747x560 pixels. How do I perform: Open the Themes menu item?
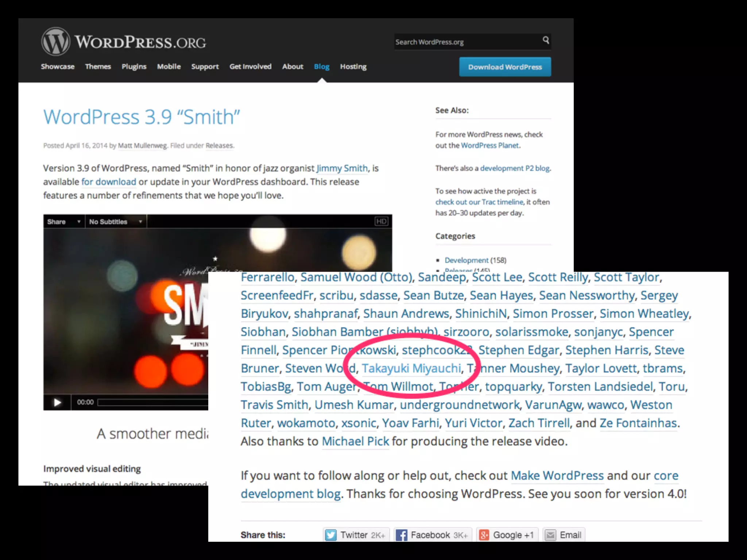point(98,66)
